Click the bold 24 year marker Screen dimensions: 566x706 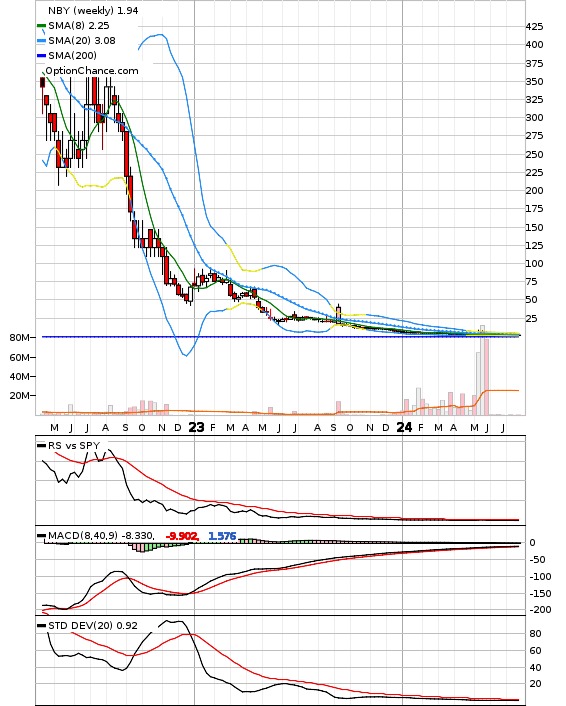(x=404, y=427)
